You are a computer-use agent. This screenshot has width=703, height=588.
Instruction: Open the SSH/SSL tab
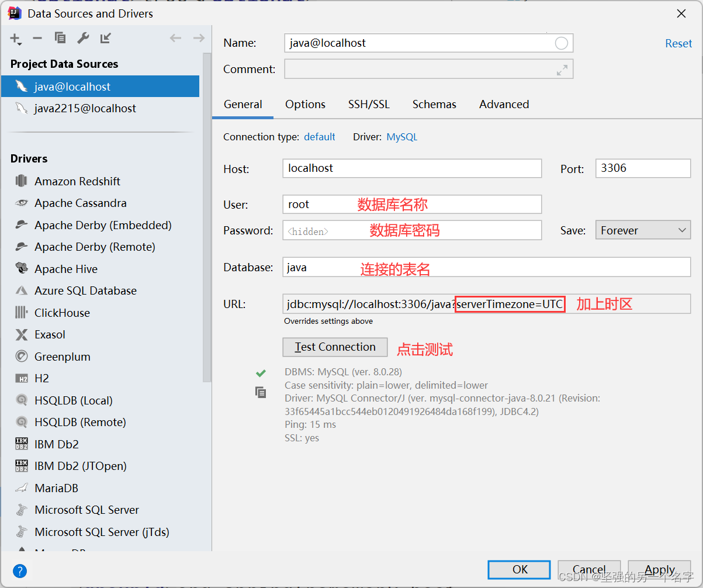click(x=369, y=105)
